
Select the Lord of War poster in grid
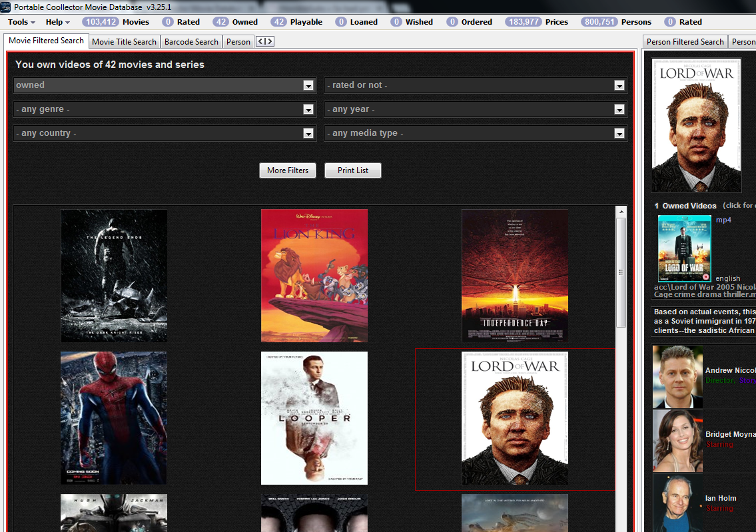[515, 417]
